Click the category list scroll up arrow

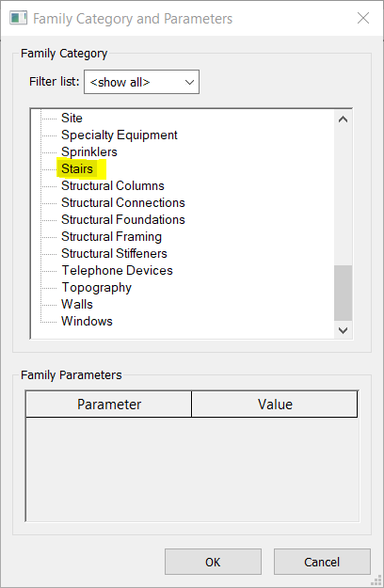343,119
